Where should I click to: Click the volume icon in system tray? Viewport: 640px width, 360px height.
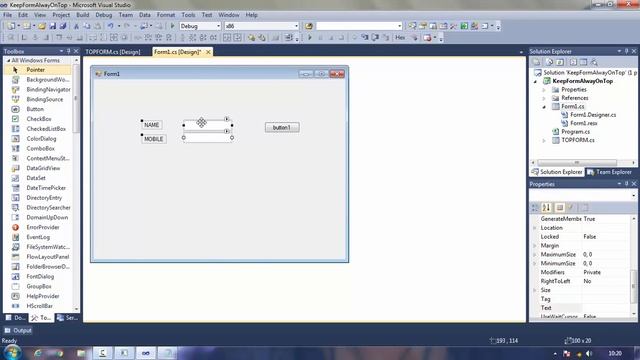tap(588, 353)
